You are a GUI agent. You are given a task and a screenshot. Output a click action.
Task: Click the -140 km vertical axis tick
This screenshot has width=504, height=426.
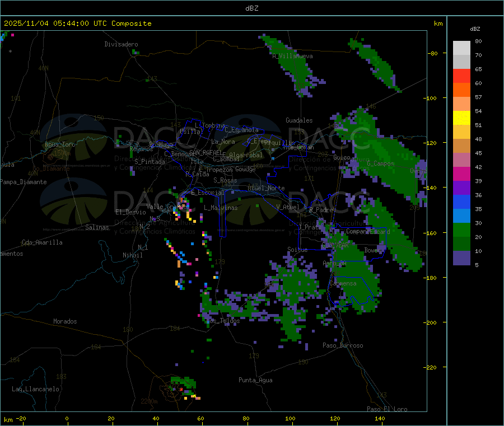point(430,188)
